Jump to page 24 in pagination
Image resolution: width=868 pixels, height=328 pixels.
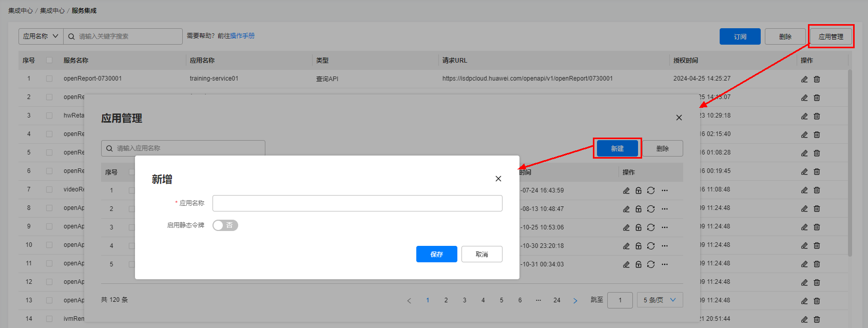pyautogui.click(x=557, y=300)
